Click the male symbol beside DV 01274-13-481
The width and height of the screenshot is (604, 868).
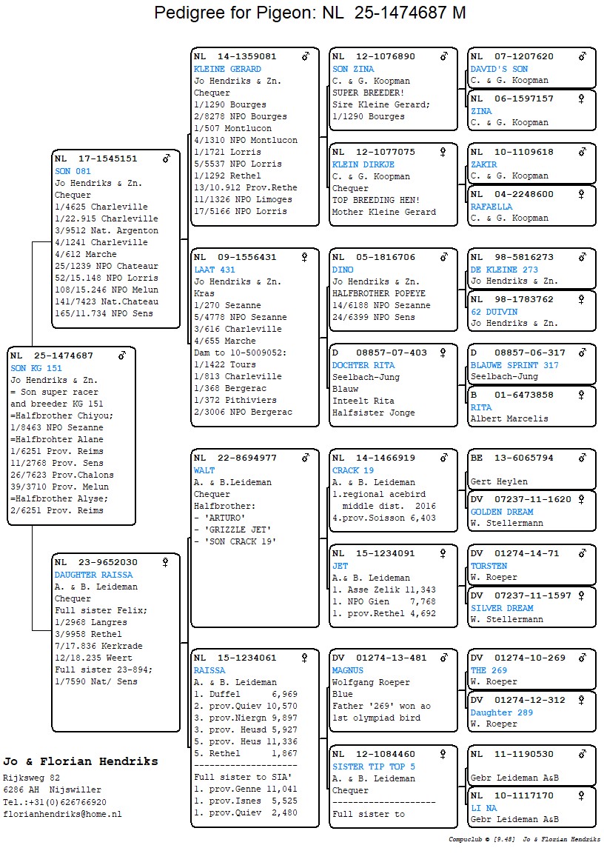(443, 658)
